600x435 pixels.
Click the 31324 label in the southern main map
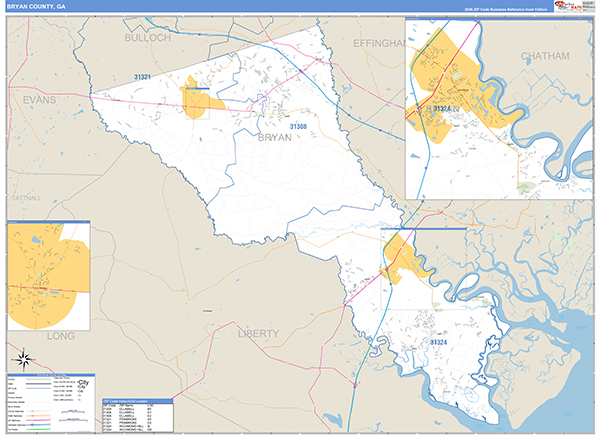click(438, 342)
